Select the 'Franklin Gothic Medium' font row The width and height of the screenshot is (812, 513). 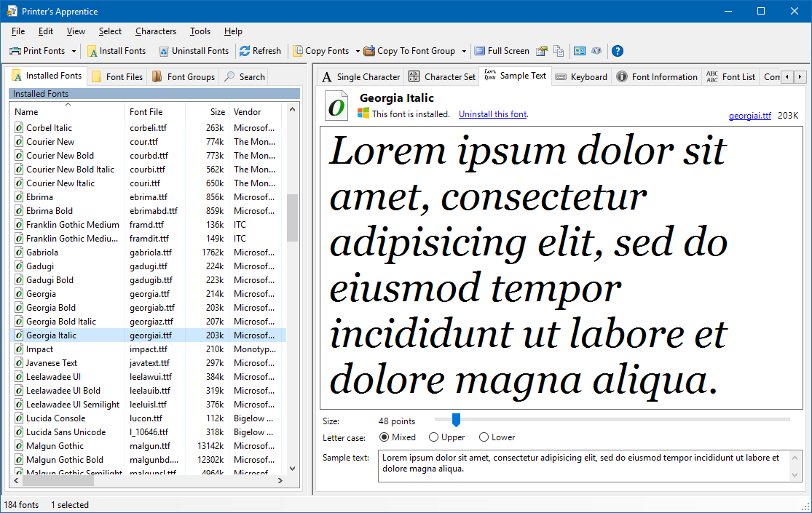point(148,225)
